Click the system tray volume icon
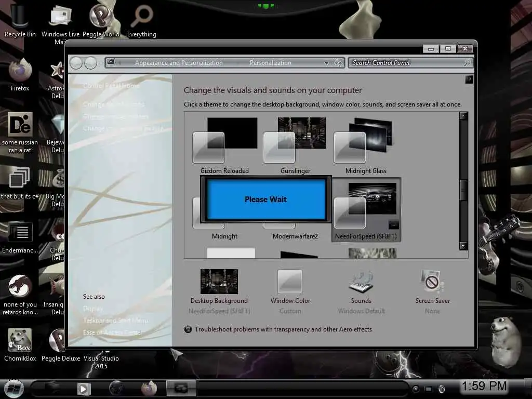The image size is (532, 399). [442, 389]
